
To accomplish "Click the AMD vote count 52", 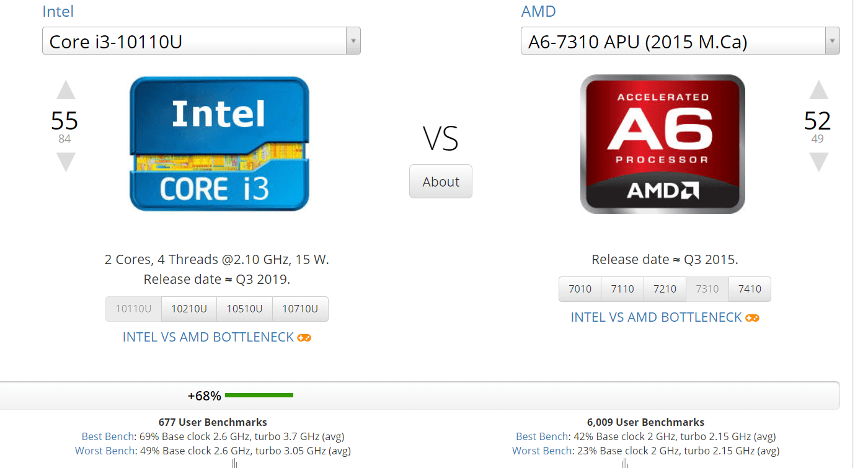I will tap(817, 120).
